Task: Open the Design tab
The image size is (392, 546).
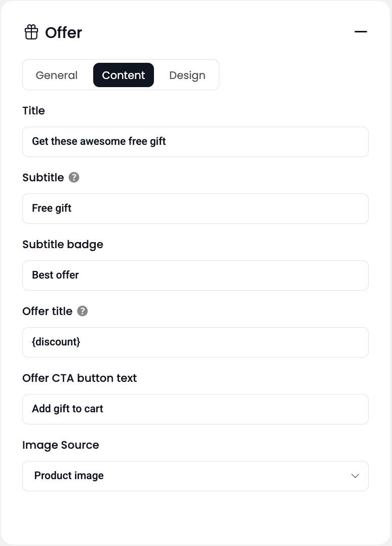Action: coord(187,75)
